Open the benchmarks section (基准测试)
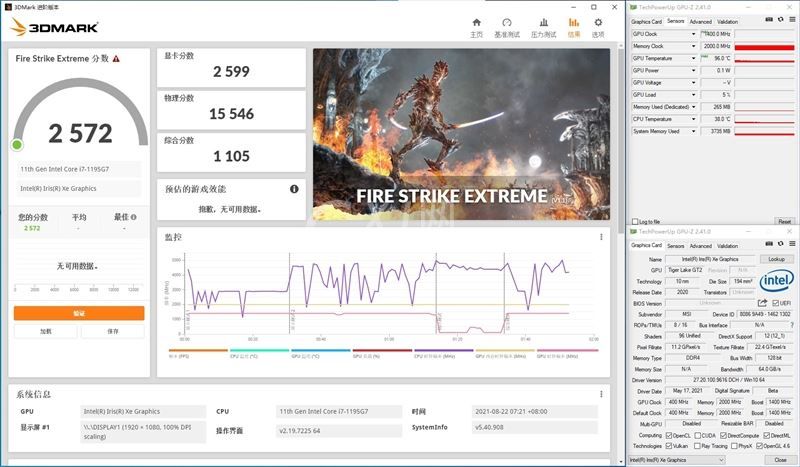Screen dimensions: 800x467 pos(507,28)
